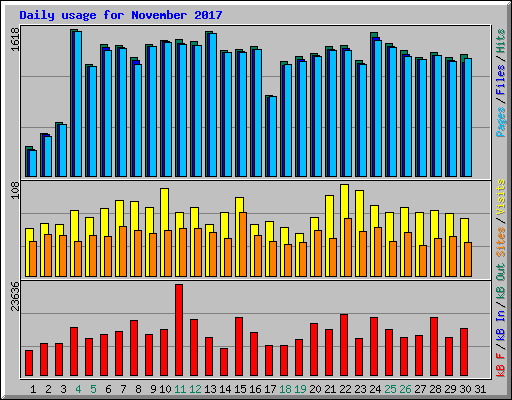
Task: Click day label 22 on the x-axis
Action: click(x=345, y=389)
